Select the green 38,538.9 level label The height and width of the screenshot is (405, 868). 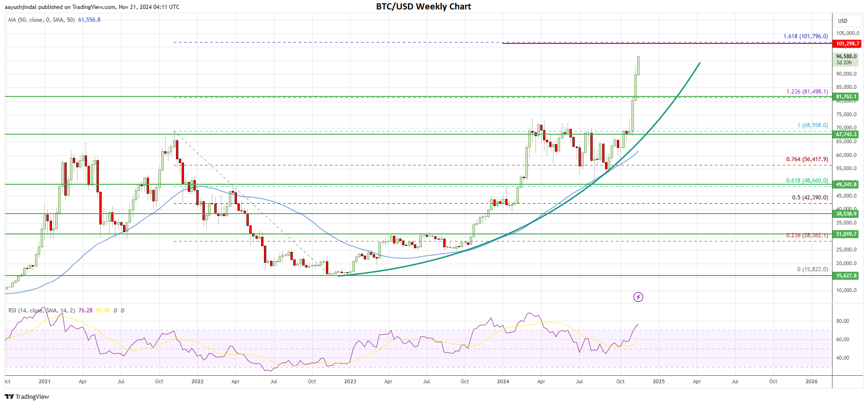845,214
